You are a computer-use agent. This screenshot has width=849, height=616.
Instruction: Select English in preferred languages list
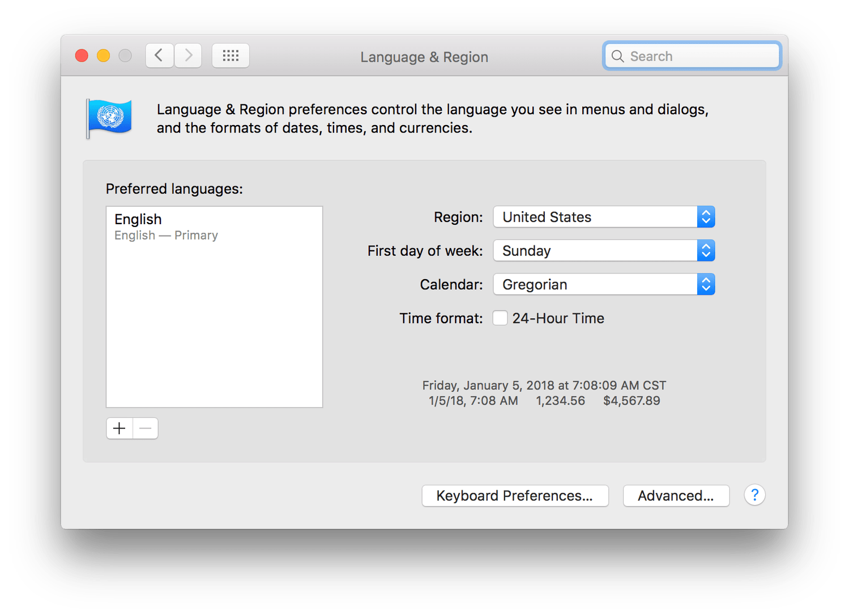[x=138, y=220]
